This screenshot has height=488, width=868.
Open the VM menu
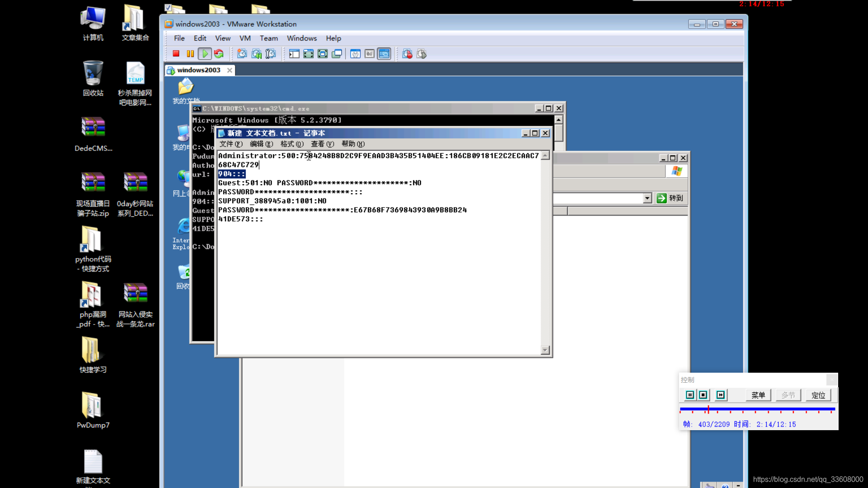245,38
